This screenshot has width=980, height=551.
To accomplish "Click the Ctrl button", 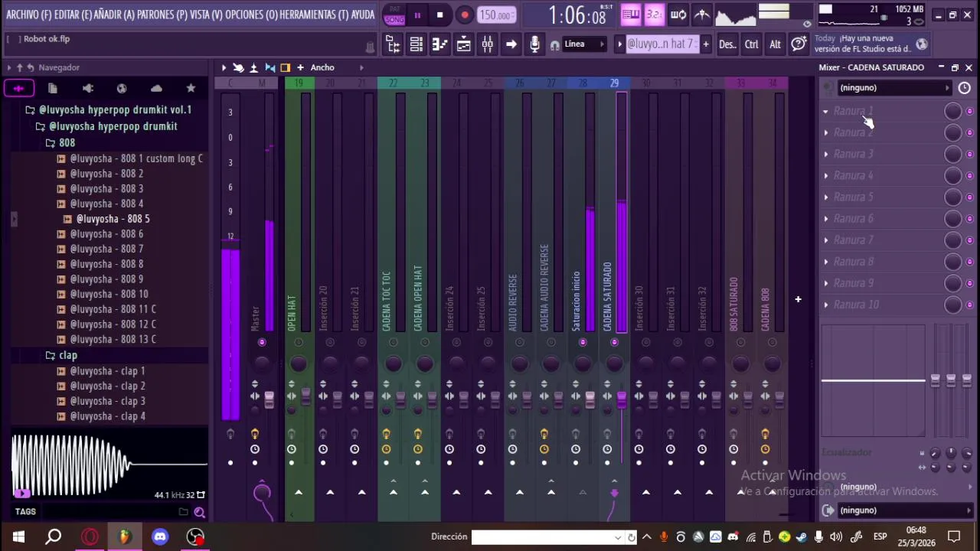I will [x=752, y=44].
